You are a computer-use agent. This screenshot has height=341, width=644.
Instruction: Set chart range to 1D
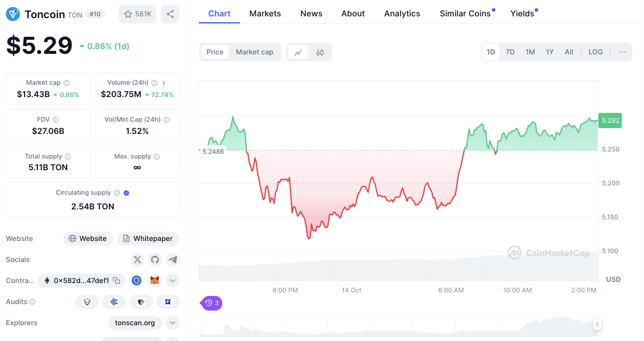pyautogui.click(x=491, y=52)
